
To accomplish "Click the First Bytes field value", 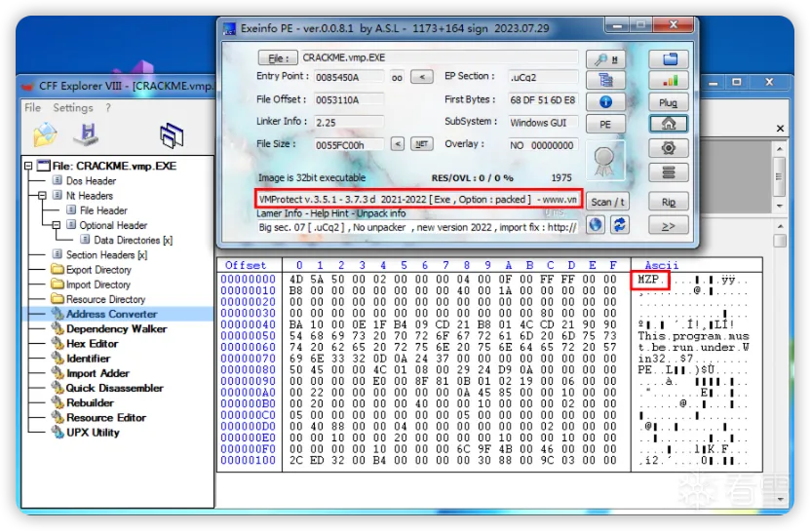I will [x=543, y=99].
